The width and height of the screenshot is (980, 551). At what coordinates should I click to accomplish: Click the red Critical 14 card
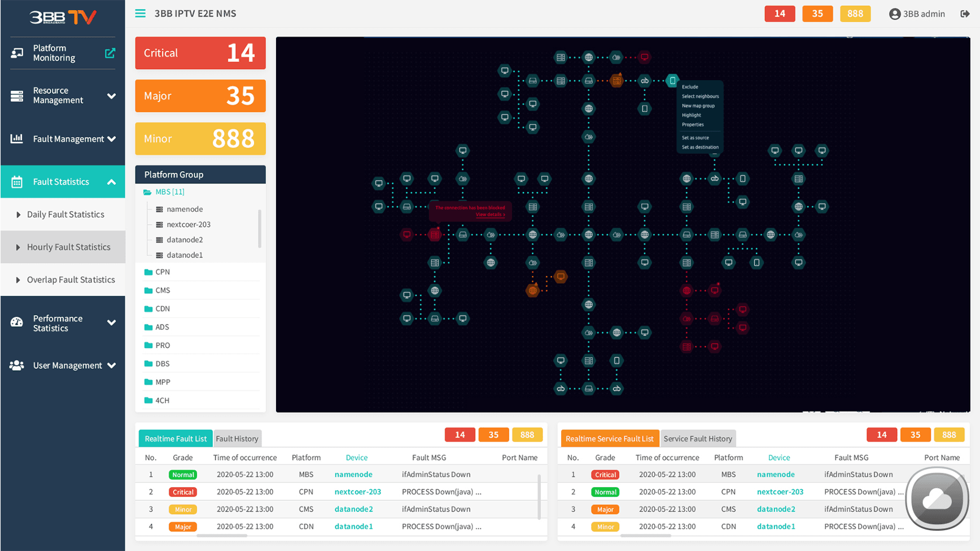(x=200, y=53)
